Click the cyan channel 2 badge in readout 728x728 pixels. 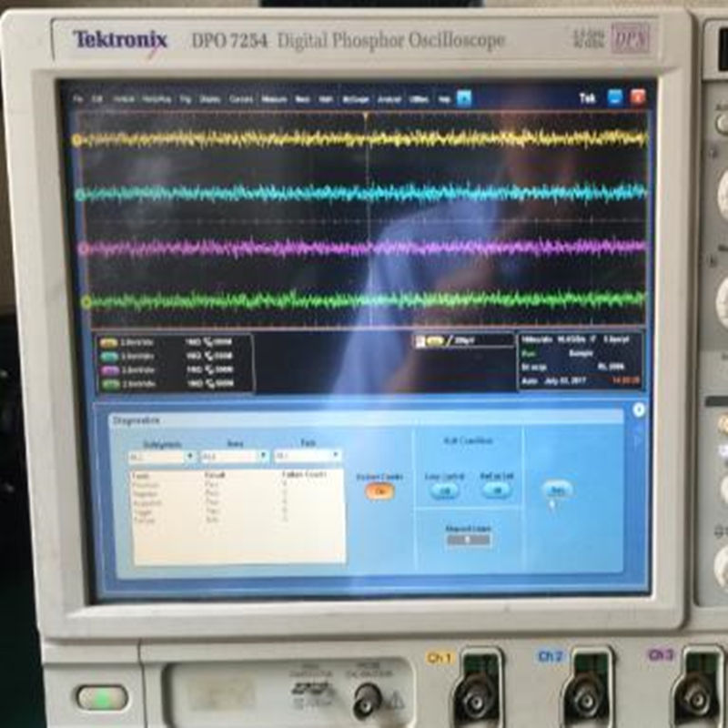click(109, 357)
